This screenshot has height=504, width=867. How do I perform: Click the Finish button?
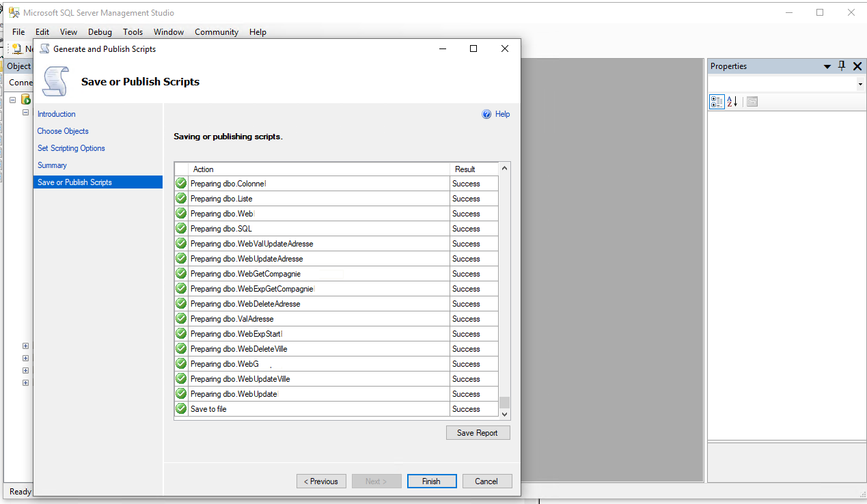point(431,481)
